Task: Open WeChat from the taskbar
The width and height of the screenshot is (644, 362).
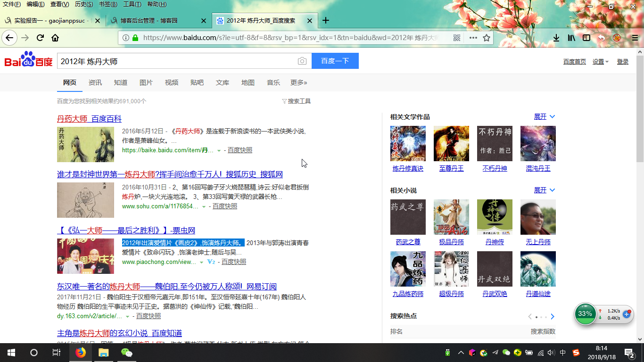Action: pyautogui.click(x=126, y=353)
